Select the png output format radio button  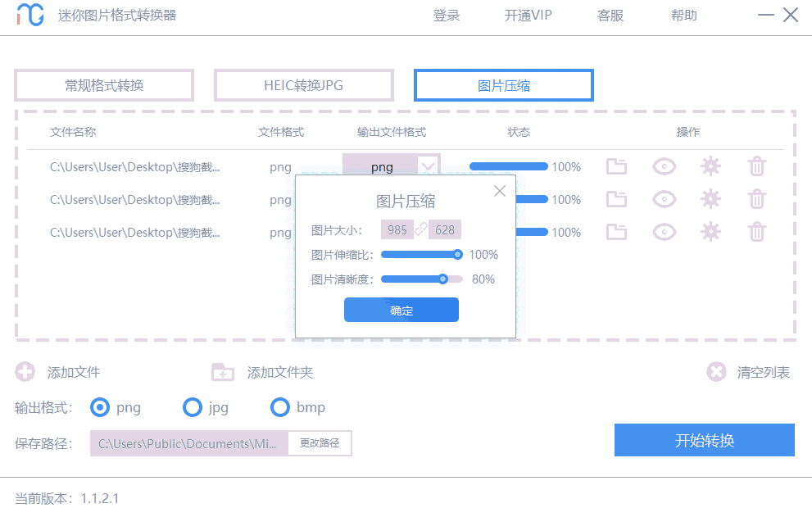[x=98, y=407]
